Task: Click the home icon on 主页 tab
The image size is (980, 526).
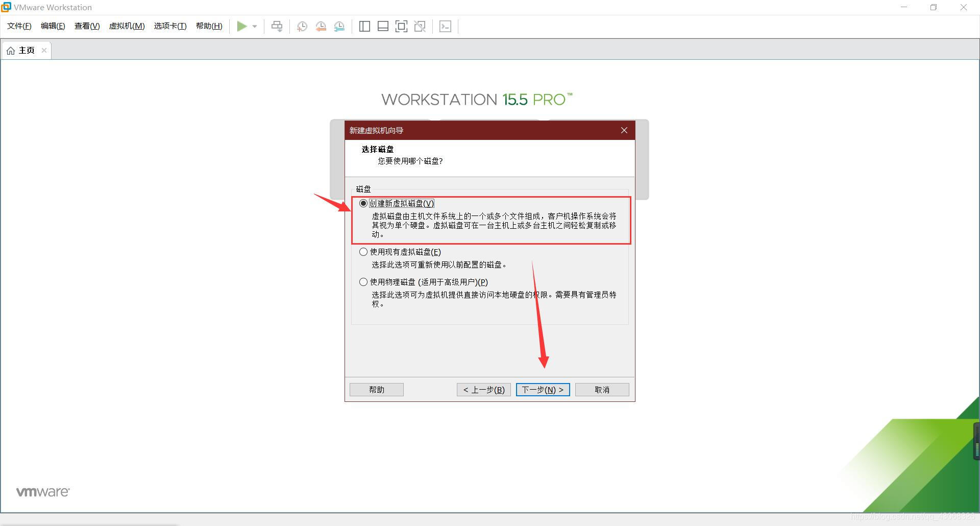Action: 11,51
